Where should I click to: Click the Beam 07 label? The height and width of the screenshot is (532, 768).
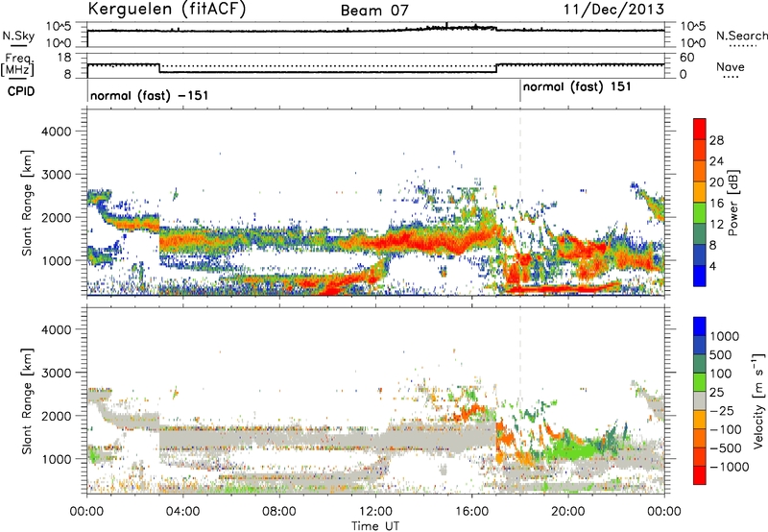[x=374, y=11]
